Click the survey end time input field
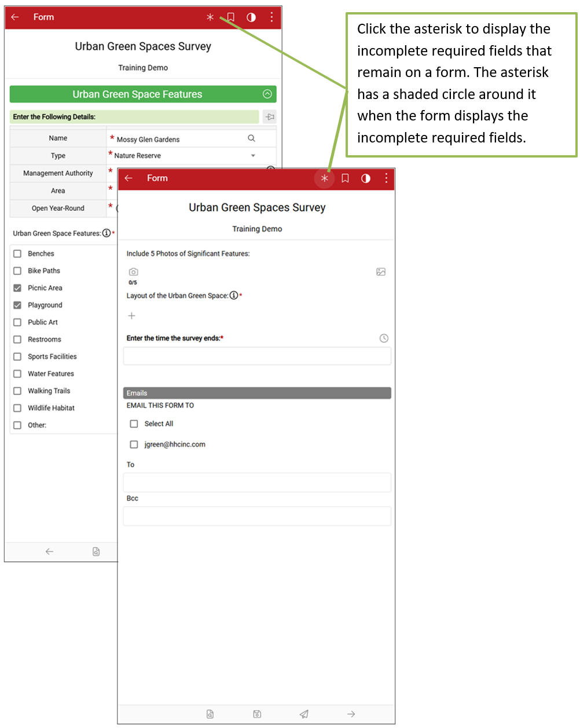The width and height of the screenshot is (580, 728). point(257,356)
